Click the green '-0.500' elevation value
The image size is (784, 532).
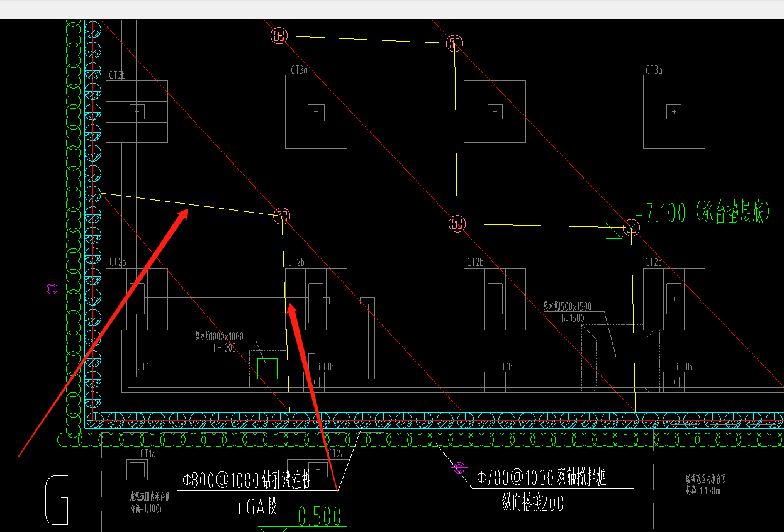click(x=315, y=517)
